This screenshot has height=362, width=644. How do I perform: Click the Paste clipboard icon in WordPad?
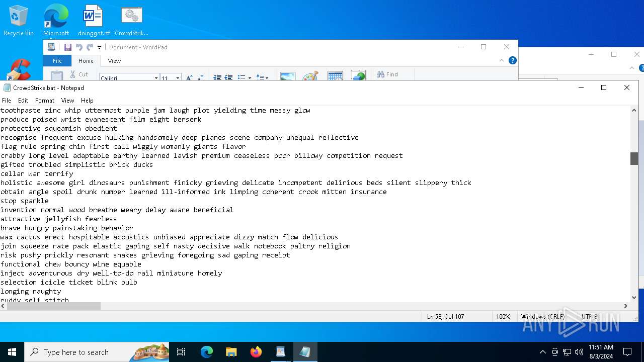click(x=57, y=75)
